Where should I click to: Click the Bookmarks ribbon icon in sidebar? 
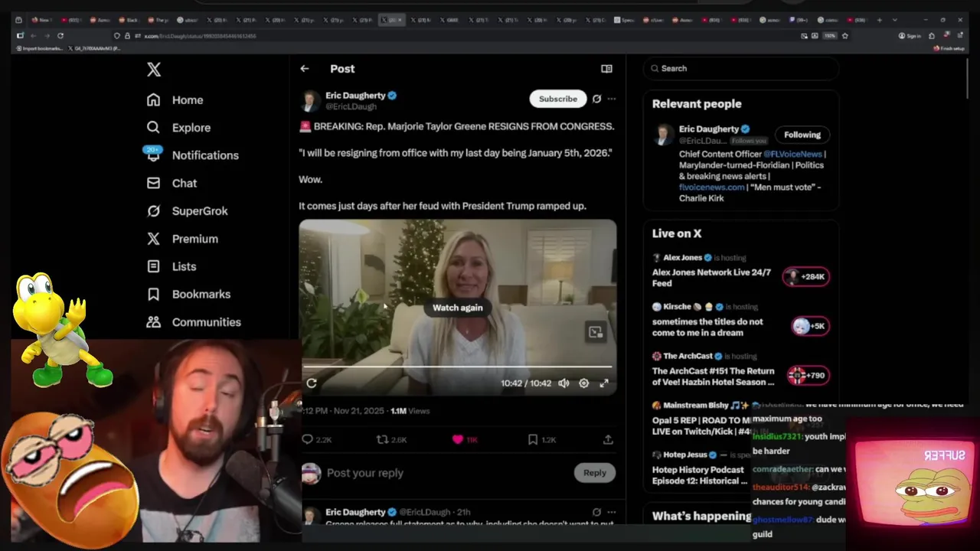tap(153, 294)
